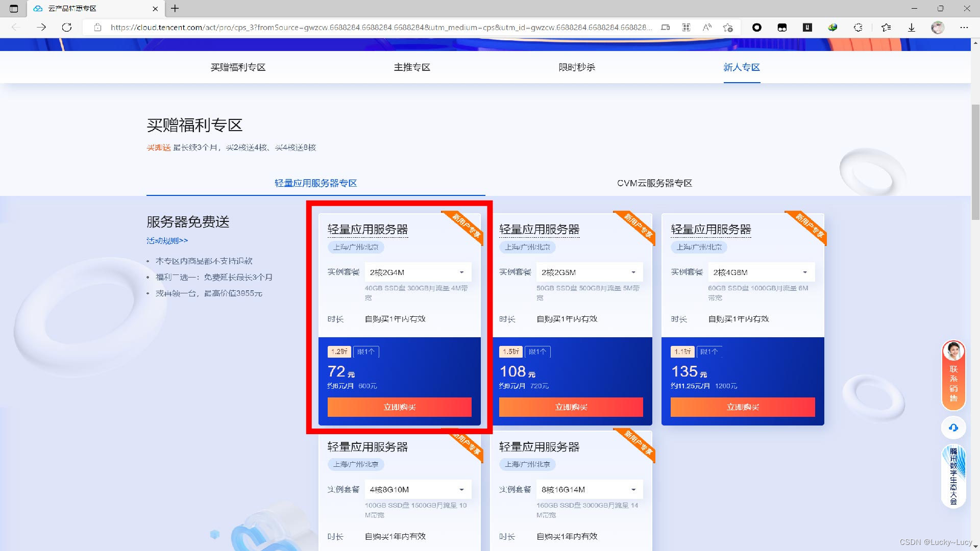The height and width of the screenshot is (551, 980).
Task: Click the black circle extension icon
Action: click(x=757, y=28)
